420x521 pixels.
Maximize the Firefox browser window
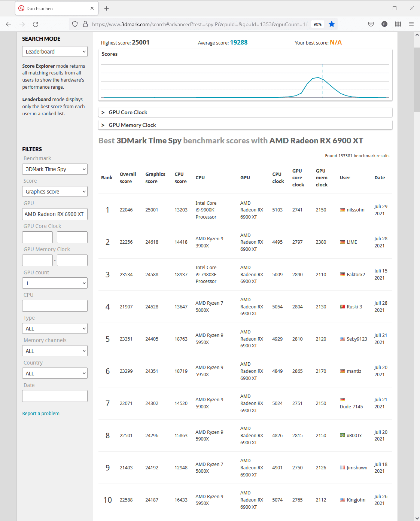395,8
